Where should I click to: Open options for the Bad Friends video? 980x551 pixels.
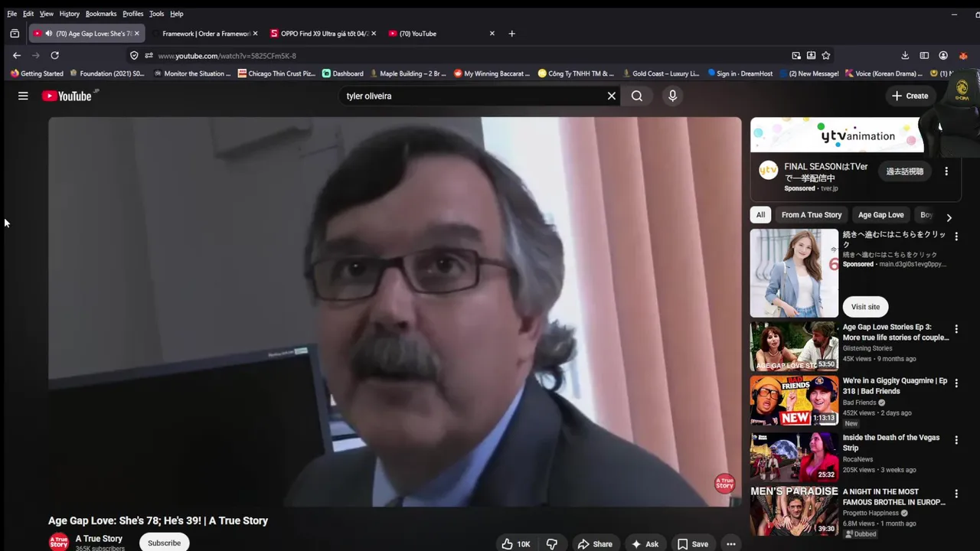(x=956, y=383)
